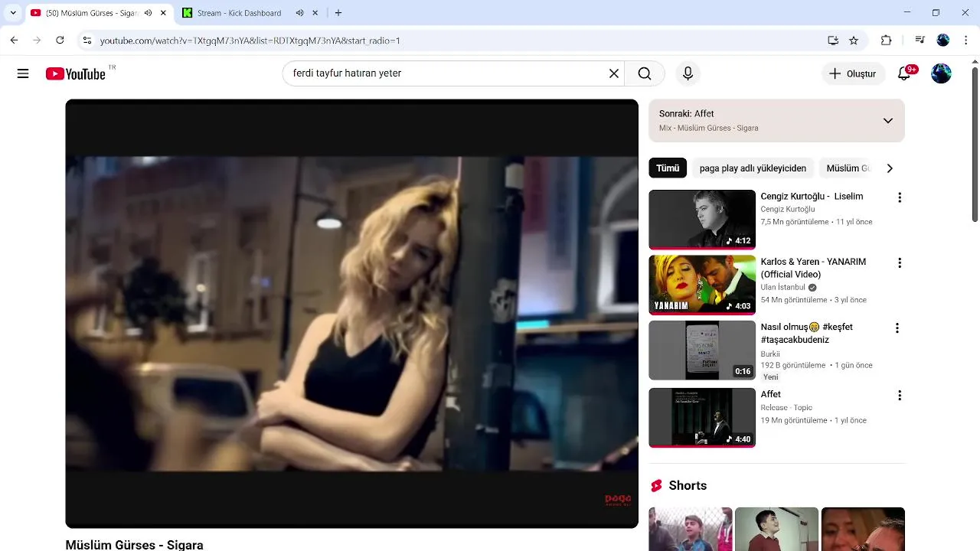
Task: Open the notifications bell
Action: coord(904,73)
